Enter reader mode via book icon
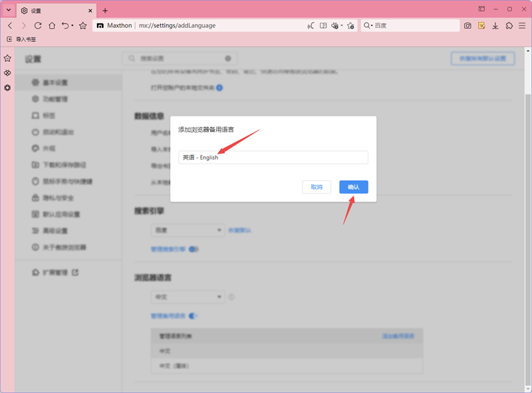Image resolution: width=532 pixels, height=393 pixels. (x=323, y=25)
